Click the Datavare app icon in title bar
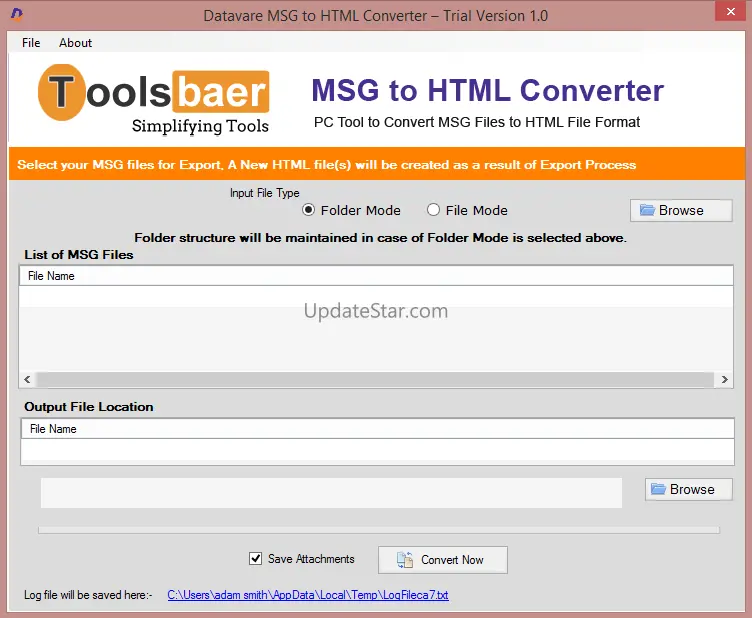The width and height of the screenshot is (752, 618). click(16, 14)
